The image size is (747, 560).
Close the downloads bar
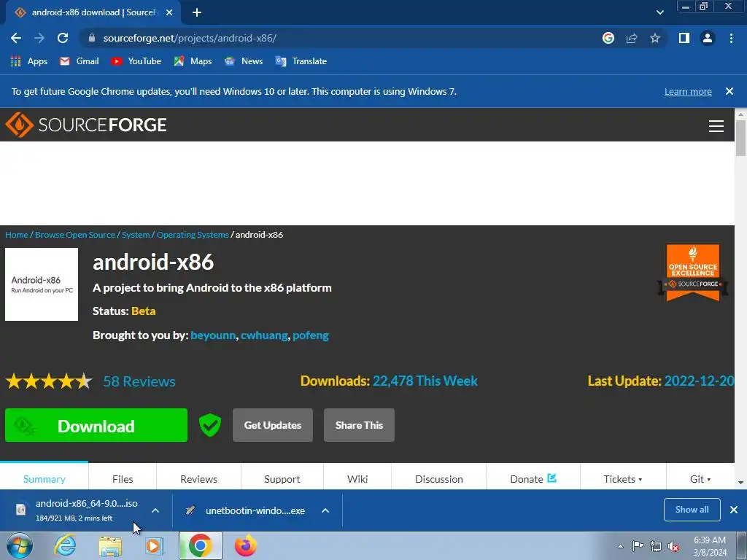click(734, 510)
